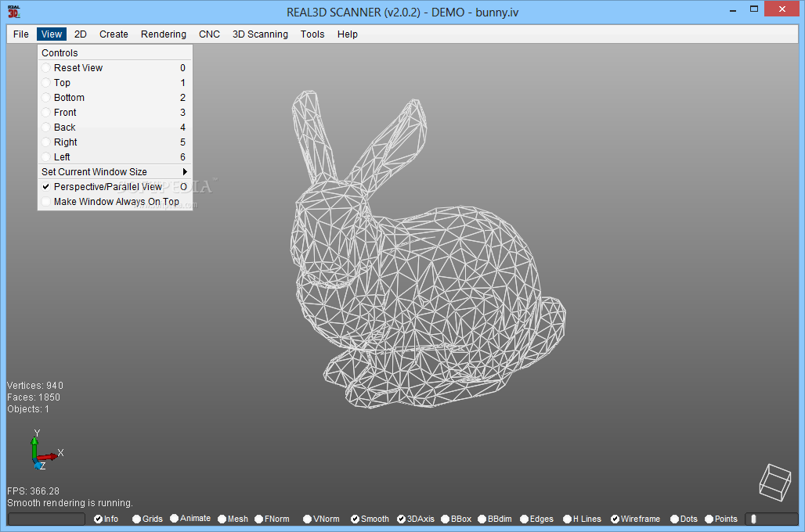
Task: Click the XYZ axis indicator
Action: pyautogui.click(x=45, y=451)
